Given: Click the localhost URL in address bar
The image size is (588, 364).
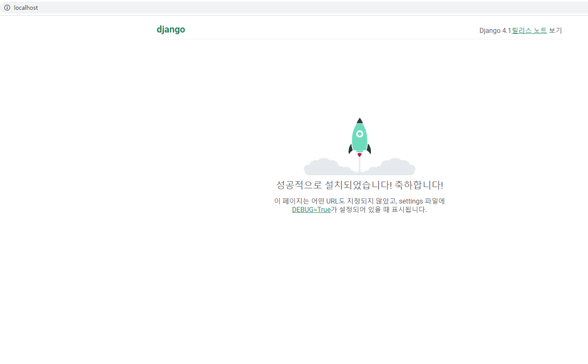Looking at the screenshot, I should coord(26,8).
